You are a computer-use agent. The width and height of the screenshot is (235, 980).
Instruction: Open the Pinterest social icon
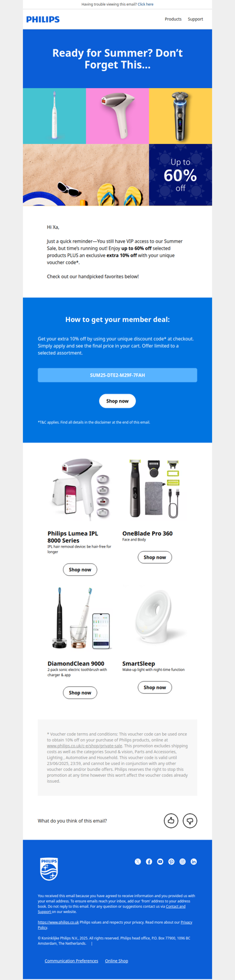coord(172,861)
